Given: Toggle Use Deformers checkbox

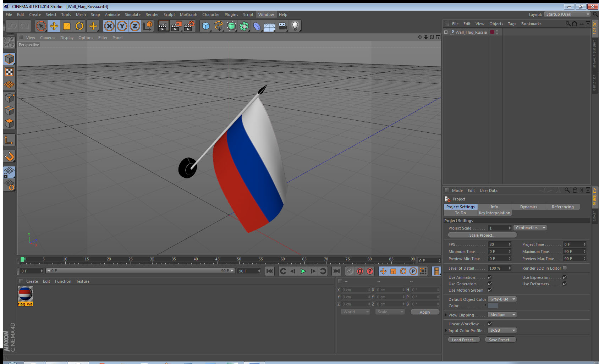Looking at the screenshot, I should pyautogui.click(x=565, y=283).
